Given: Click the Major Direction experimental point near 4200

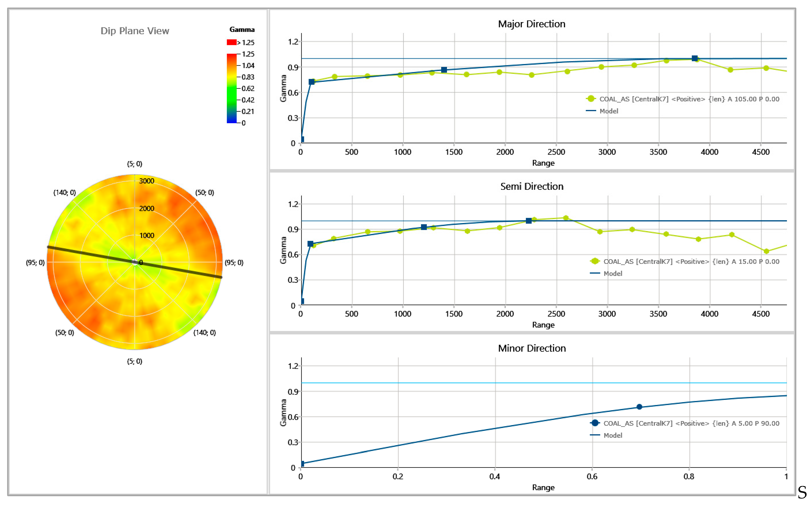Looking at the screenshot, I should point(730,70).
